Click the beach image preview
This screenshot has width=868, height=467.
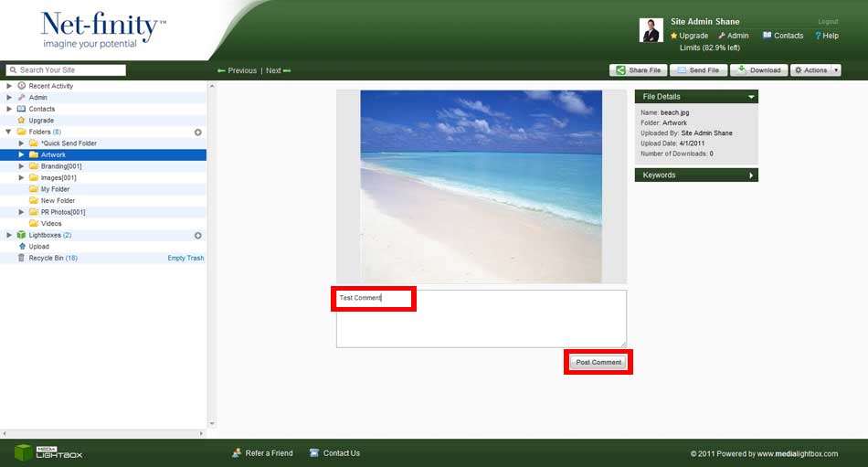[481, 186]
